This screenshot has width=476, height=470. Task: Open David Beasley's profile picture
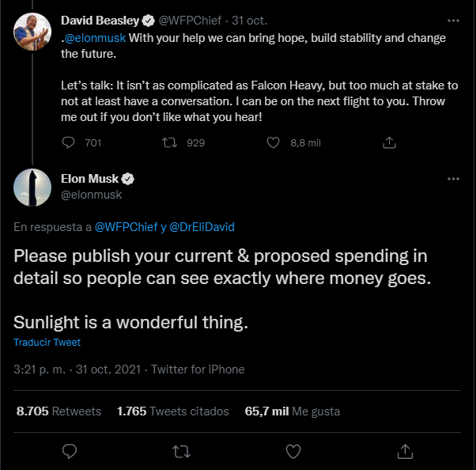[33, 30]
